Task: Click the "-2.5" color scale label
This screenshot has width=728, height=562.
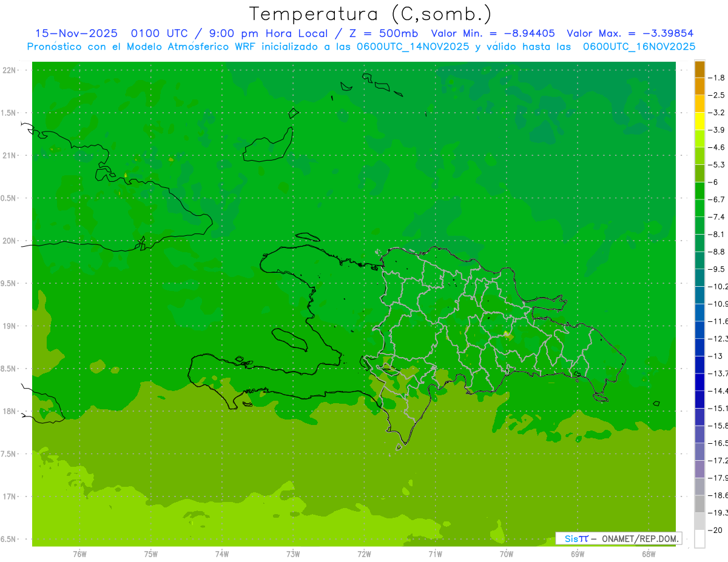Action: click(x=717, y=95)
